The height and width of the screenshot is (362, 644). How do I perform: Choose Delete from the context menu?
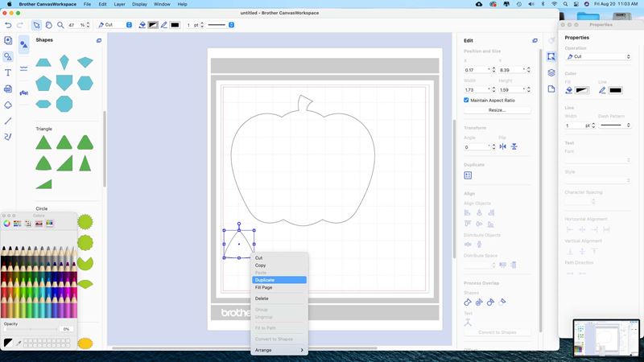click(262, 298)
